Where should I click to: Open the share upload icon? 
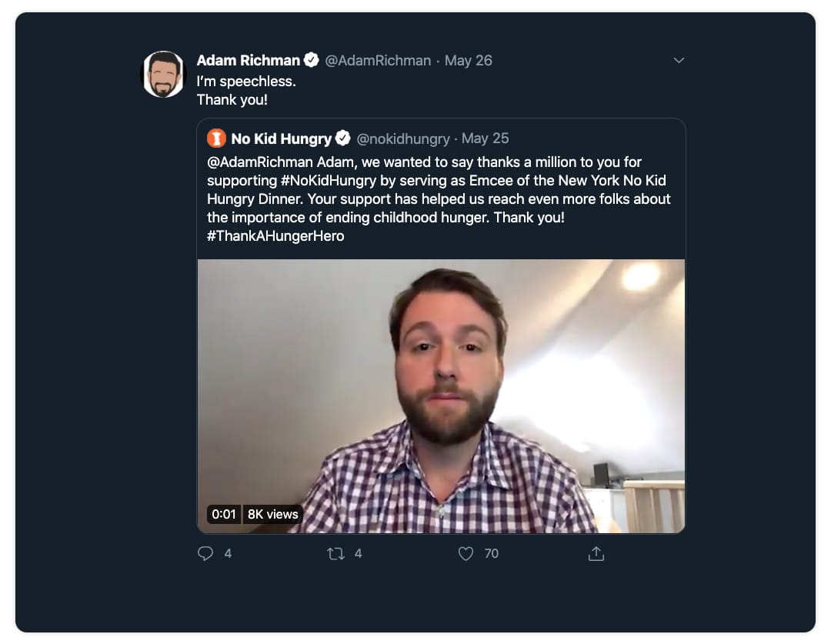tap(596, 553)
